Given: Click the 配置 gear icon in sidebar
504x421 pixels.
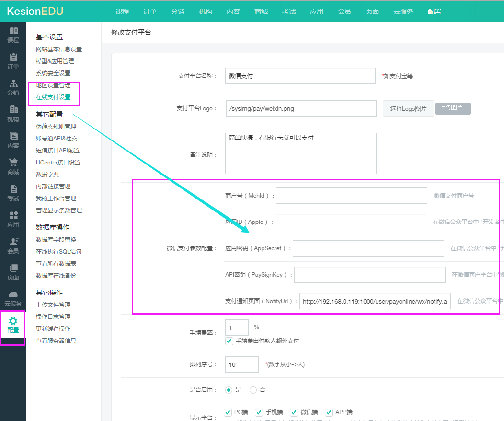Looking at the screenshot, I should (13, 321).
